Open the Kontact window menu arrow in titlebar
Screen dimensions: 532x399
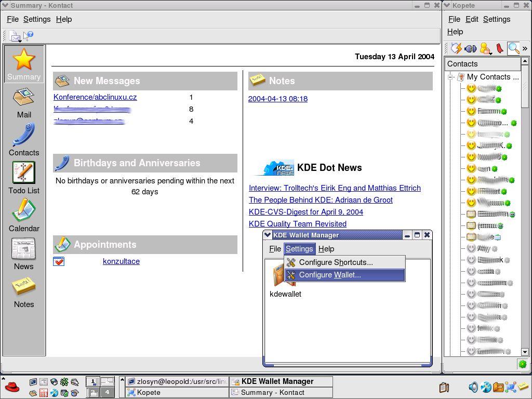(5, 5)
